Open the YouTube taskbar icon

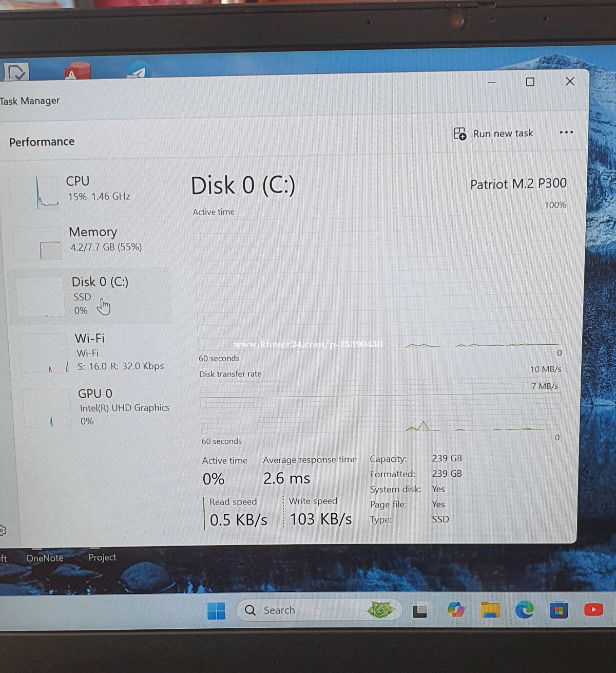point(593,609)
